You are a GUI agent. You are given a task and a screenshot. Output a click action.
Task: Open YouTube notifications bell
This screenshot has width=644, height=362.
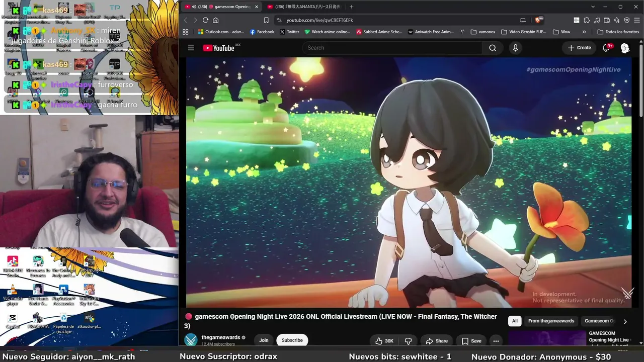pos(606,48)
